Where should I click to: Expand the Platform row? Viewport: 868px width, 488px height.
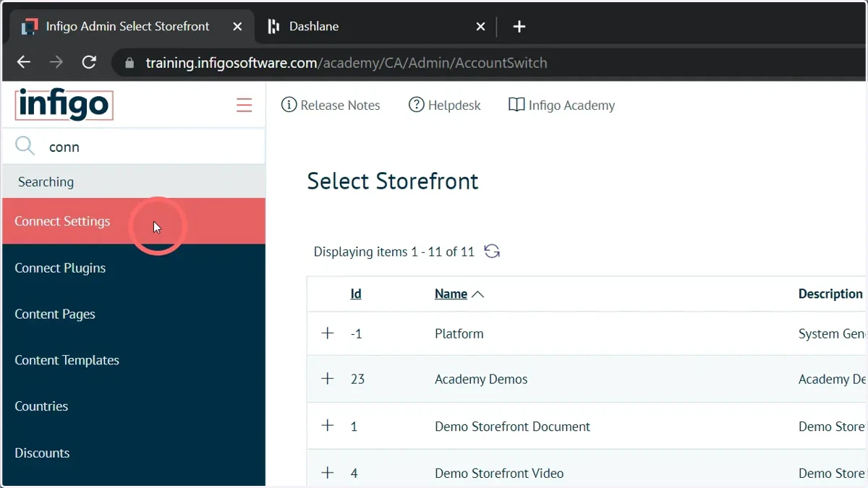pos(328,333)
